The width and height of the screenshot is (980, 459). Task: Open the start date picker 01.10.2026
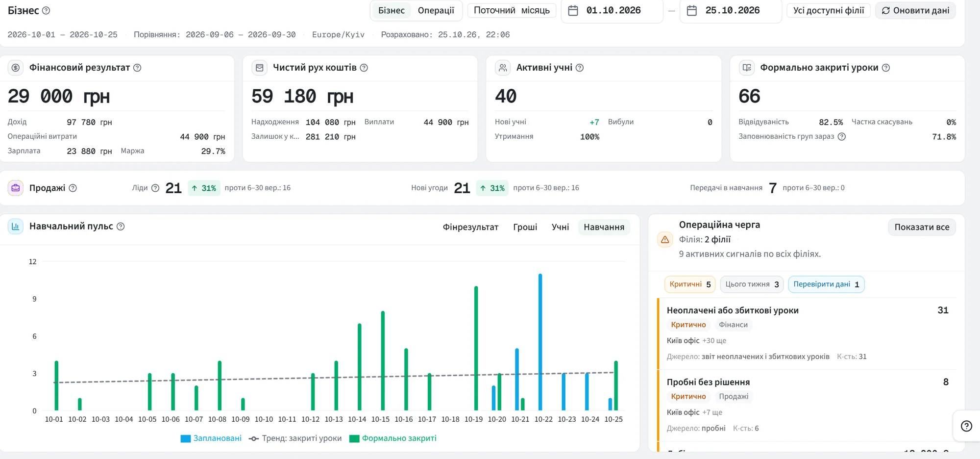(612, 10)
